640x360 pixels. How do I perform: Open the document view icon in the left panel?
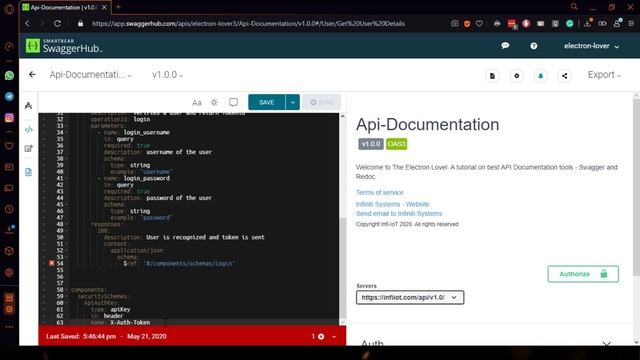coord(29,172)
